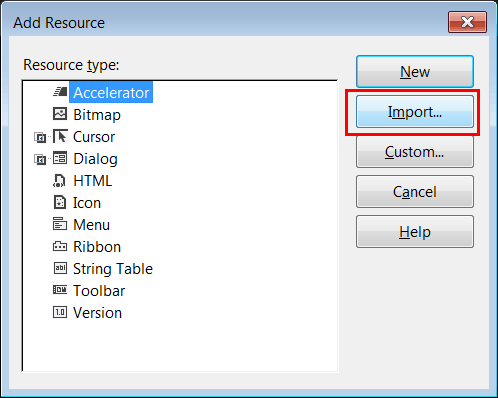Pick Menu from the resource types
Screen dimensions: 498x398
[x=92, y=225]
